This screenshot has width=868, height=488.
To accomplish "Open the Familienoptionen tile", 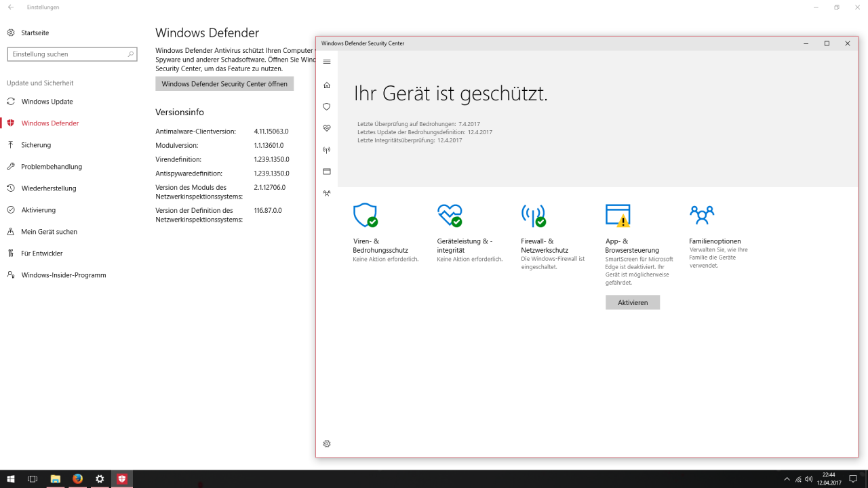I will tap(719, 237).
